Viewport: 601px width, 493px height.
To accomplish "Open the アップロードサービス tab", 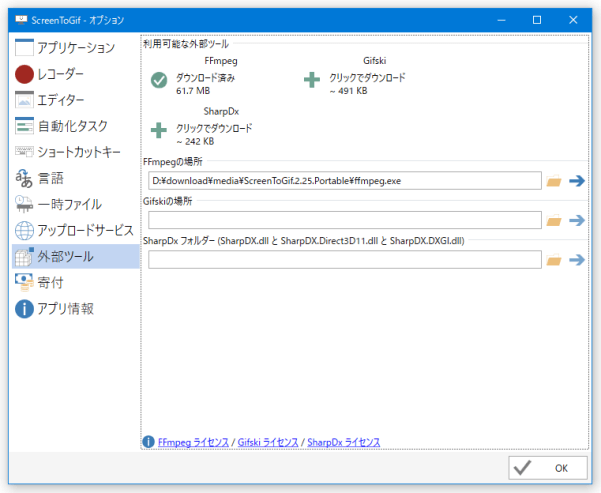I will (74, 230).
